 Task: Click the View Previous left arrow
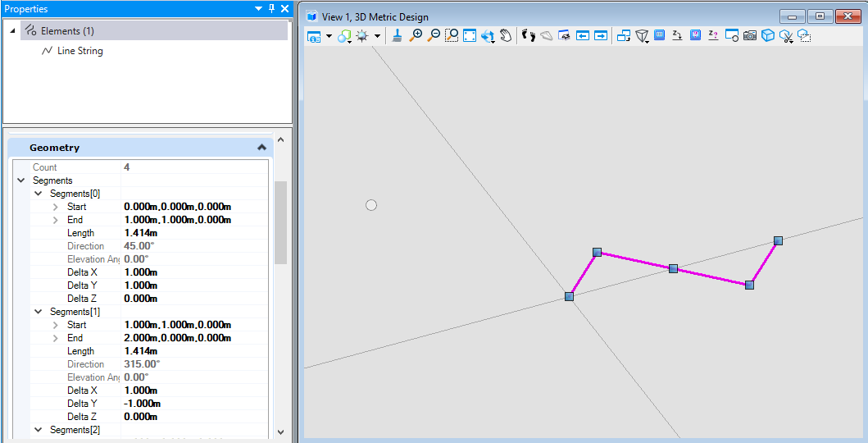click(x=583, y=36)
